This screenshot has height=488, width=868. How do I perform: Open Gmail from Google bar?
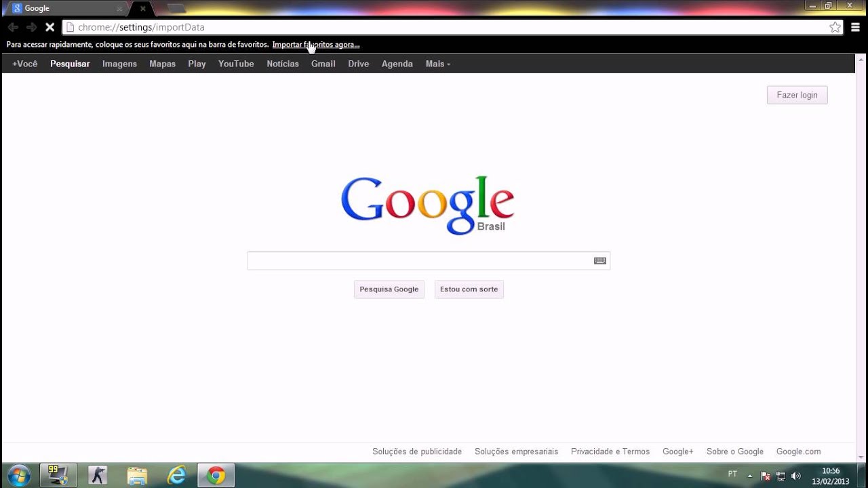click(323, 64)
